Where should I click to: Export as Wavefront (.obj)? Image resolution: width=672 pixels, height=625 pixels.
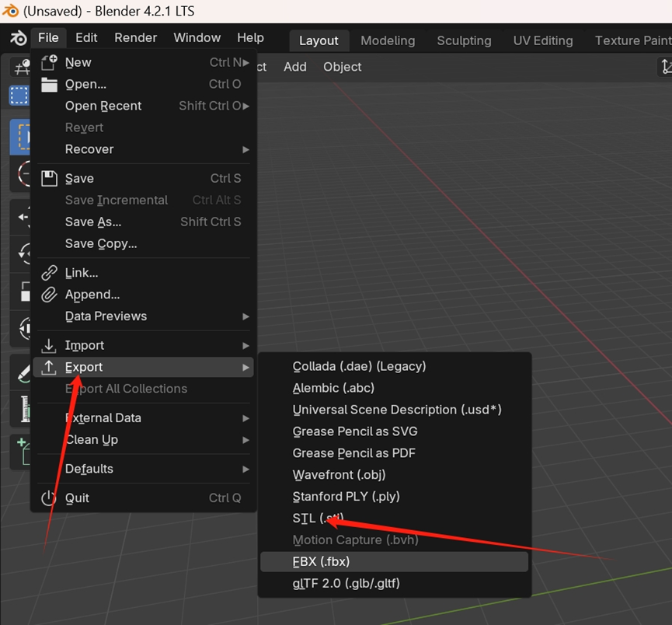point(395,475)
